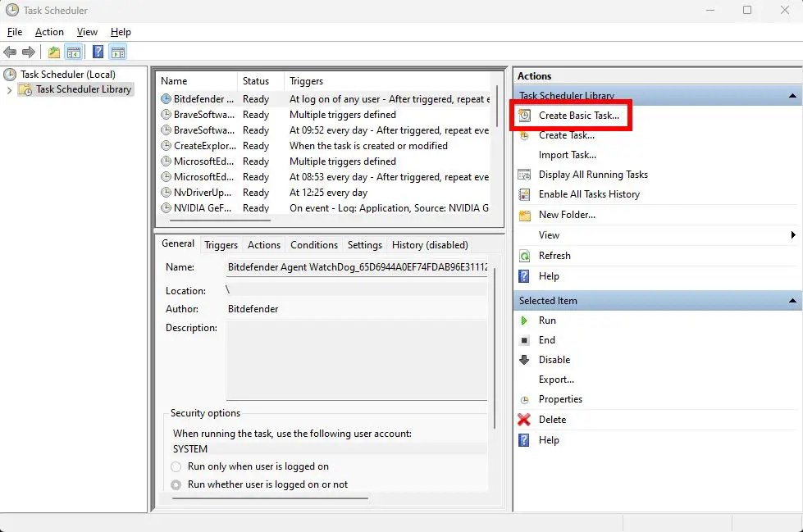Collapse the Selected Item actions section
The width and height of the screenshot is (803, 532).
click(791, 300)
